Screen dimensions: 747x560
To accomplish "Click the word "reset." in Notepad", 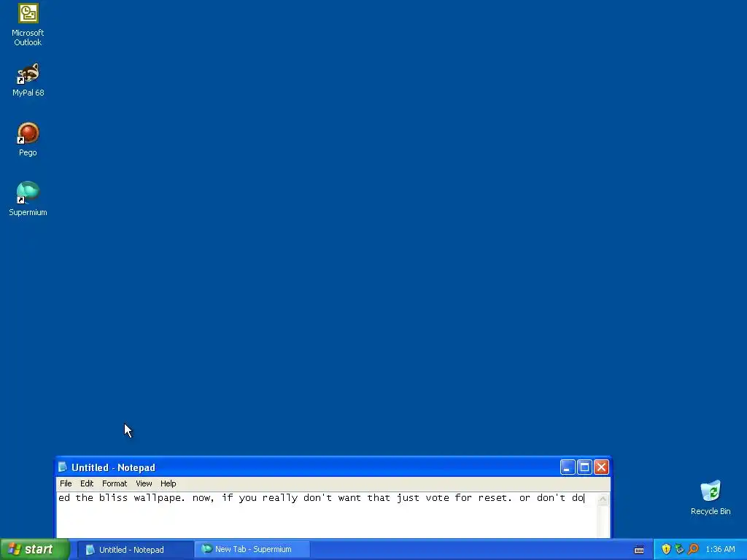I will pyautogui.click(x=495, y=498).
